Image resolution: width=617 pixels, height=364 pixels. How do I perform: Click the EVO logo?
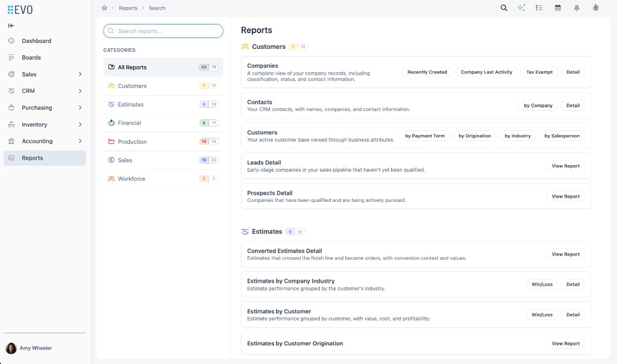20,10
